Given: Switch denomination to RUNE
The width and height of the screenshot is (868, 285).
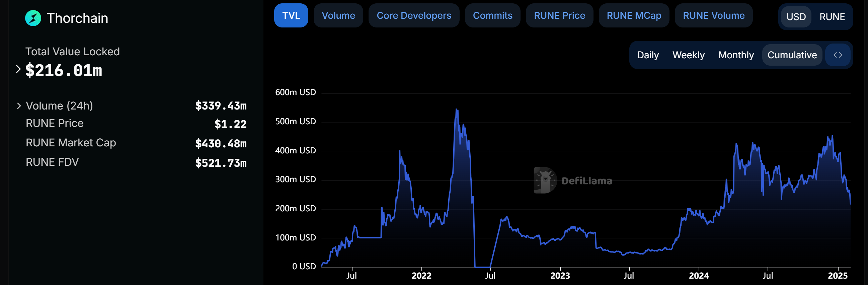Looking at the screenshot, I should tap(832, 17).
